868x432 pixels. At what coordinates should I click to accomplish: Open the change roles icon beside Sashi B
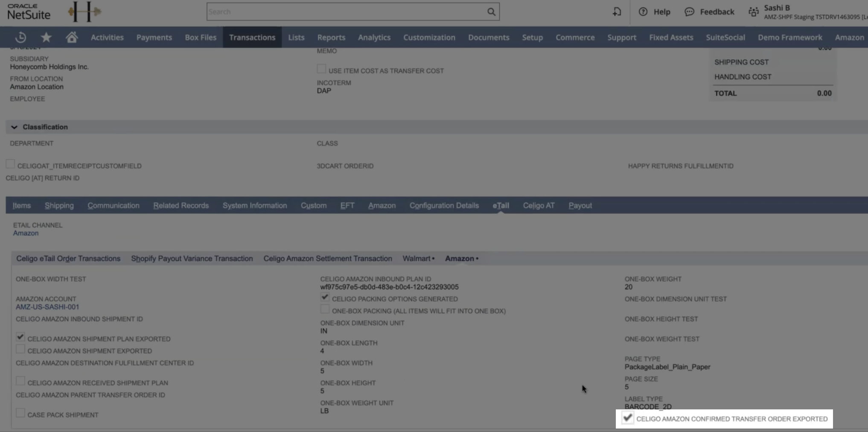click(x=754, y=12)
